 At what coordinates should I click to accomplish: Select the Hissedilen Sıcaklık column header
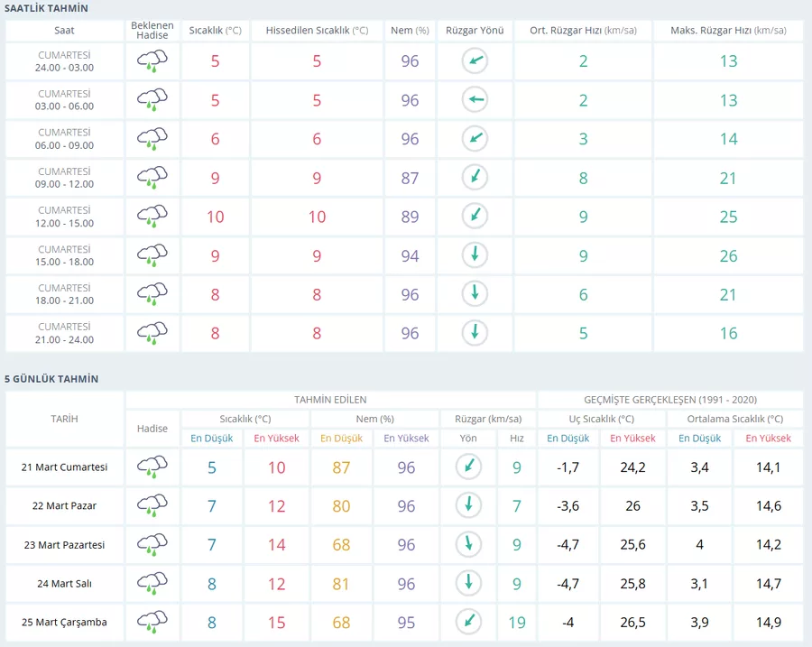tap(317, 31)
